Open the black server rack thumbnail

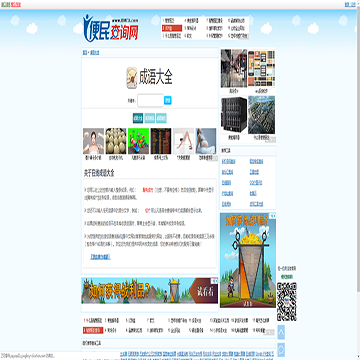point(234,115)
